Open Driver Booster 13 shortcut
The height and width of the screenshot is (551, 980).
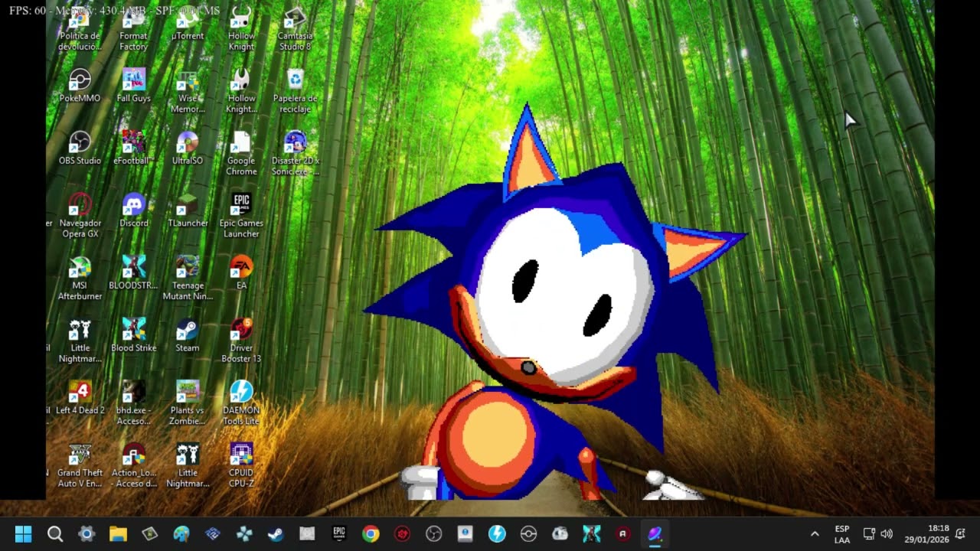click(x=241, y=341)
